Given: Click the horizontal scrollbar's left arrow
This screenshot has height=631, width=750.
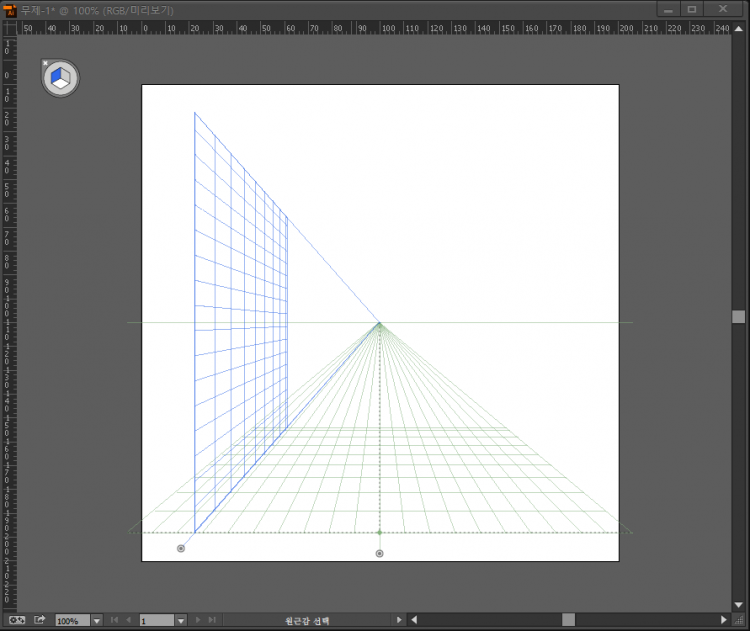Looking at the screenshot, I should coord(415,620).
